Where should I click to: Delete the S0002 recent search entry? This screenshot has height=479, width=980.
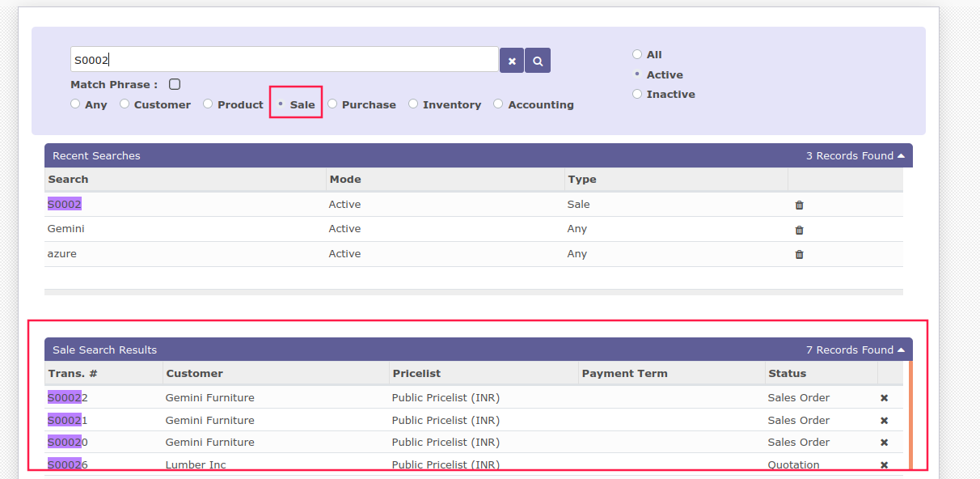799,206
